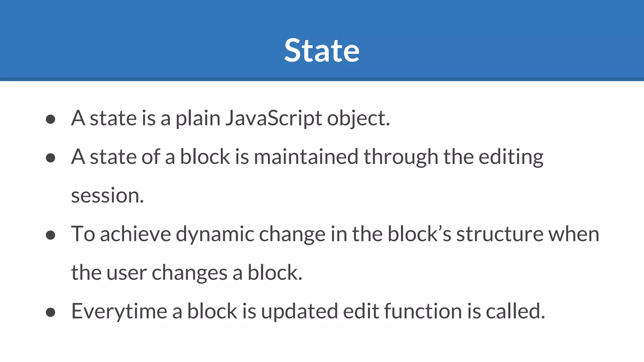Viewport: 644px width, 362px height.
Task: Click the fourth bullet point marker
Action: coord(50,312)
